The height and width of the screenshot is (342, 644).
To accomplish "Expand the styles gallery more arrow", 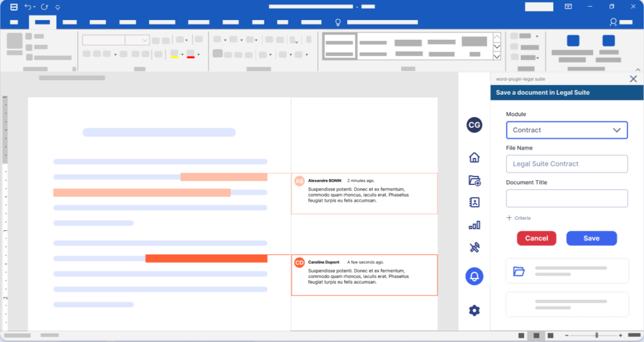I will [496, 56].
